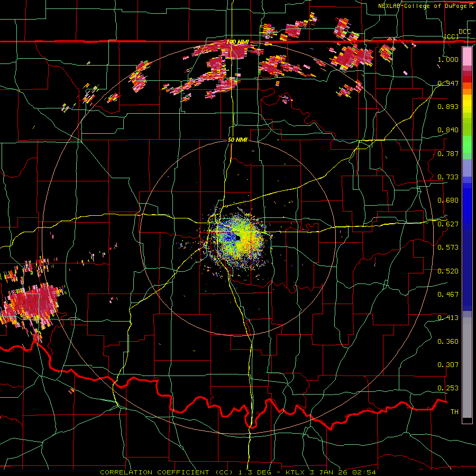Image resolution: width=476 pixels, height=476 pixels.
Task: Click the [CC] product label
Action: click(x=452, y=36)
